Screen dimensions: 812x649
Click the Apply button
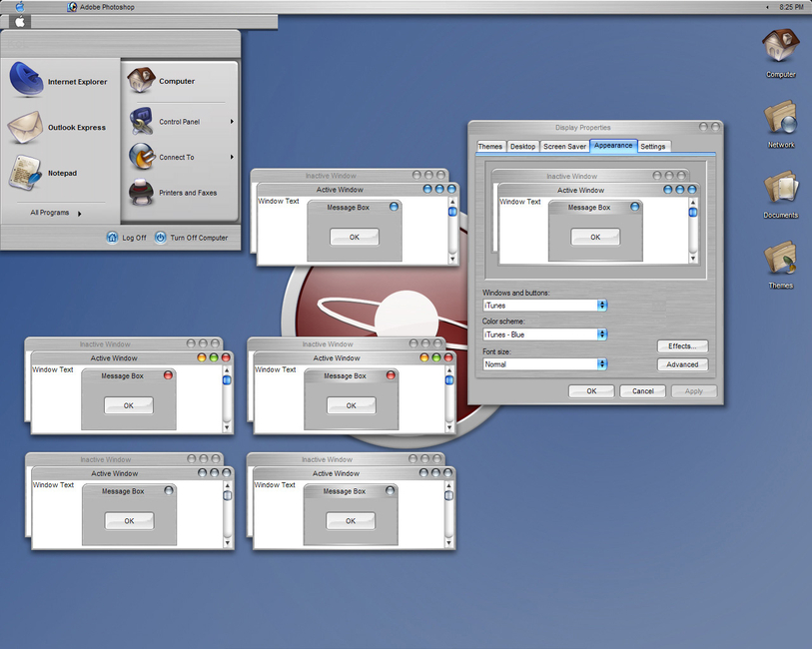[x=694, y=391]
